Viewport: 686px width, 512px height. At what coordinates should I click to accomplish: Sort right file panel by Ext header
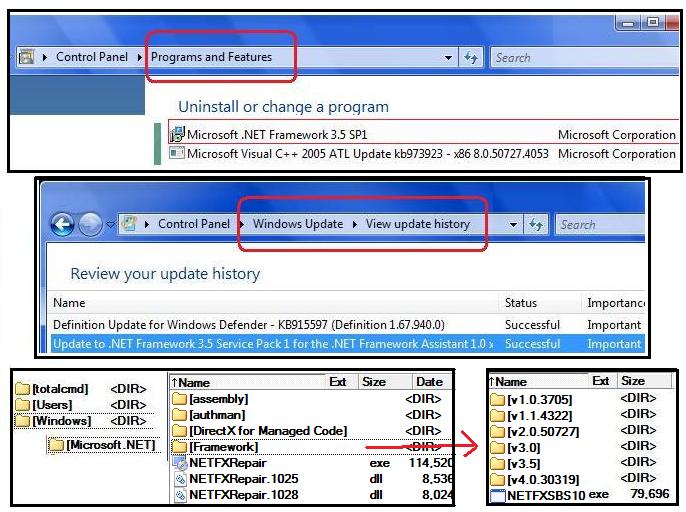tap(601, 381)
